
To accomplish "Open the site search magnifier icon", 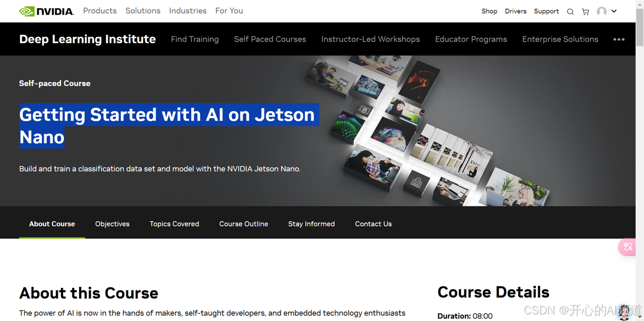I will click(570, 12).
